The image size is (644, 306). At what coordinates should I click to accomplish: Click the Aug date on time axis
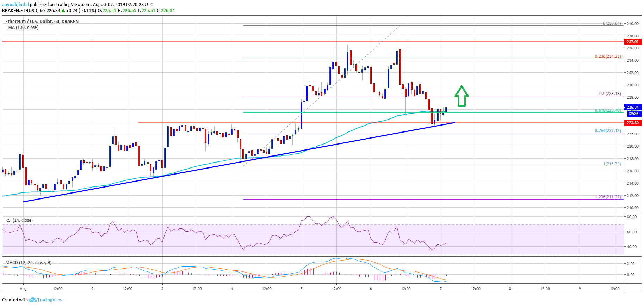[23, 289]
